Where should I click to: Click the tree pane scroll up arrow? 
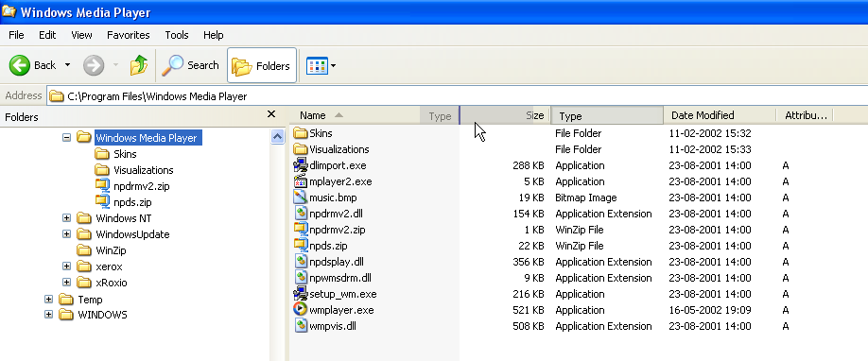(x=277, y=137)
